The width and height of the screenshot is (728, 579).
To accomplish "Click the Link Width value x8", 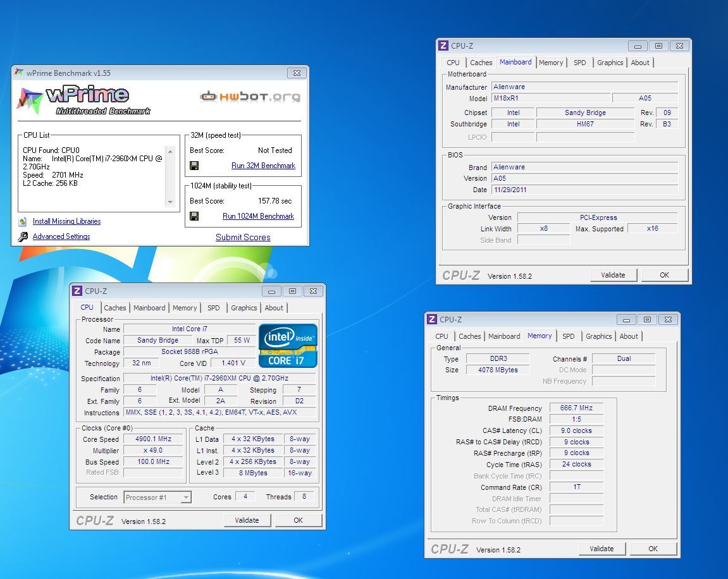I will pos(544,228).
